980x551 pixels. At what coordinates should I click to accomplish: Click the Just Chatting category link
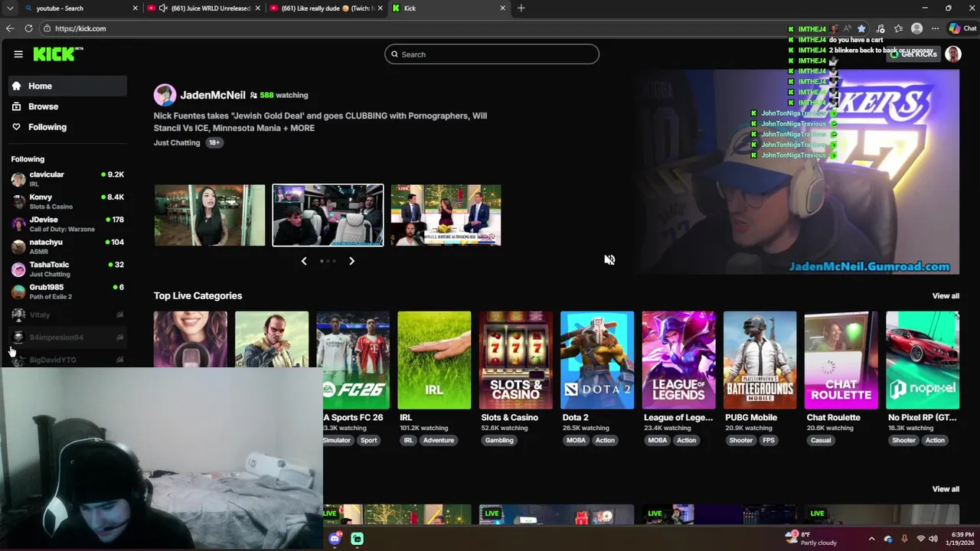click(177, 143)
